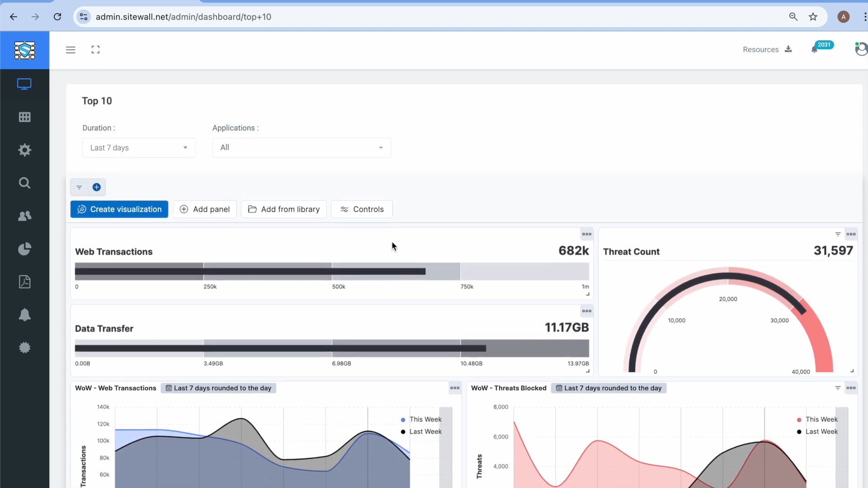Click the Resources download icon
Viewport: 868px width, 488px height.
coord(788,49)
